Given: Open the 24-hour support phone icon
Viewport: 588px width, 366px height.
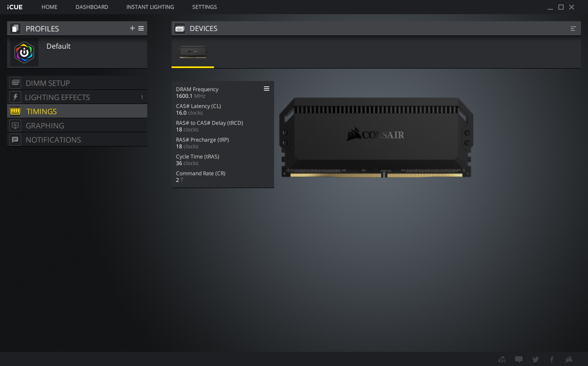Looking at the screenshot, I should (502, 359).
